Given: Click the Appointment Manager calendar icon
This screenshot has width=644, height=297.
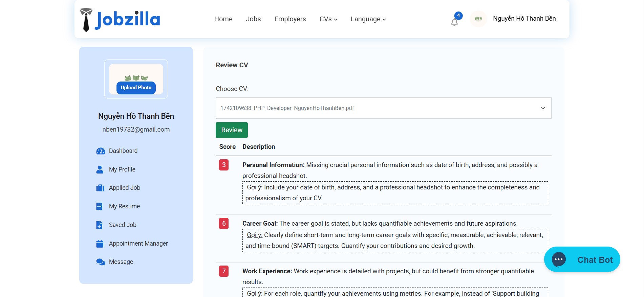Looking at the screenshot, I should click(x=100, y=244).
